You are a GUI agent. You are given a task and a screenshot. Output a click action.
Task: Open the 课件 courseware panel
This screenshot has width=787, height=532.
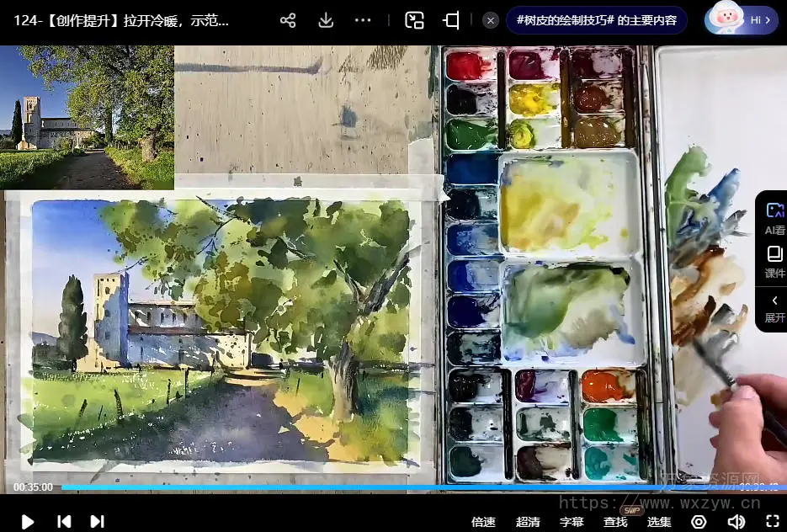coord(774,262)
